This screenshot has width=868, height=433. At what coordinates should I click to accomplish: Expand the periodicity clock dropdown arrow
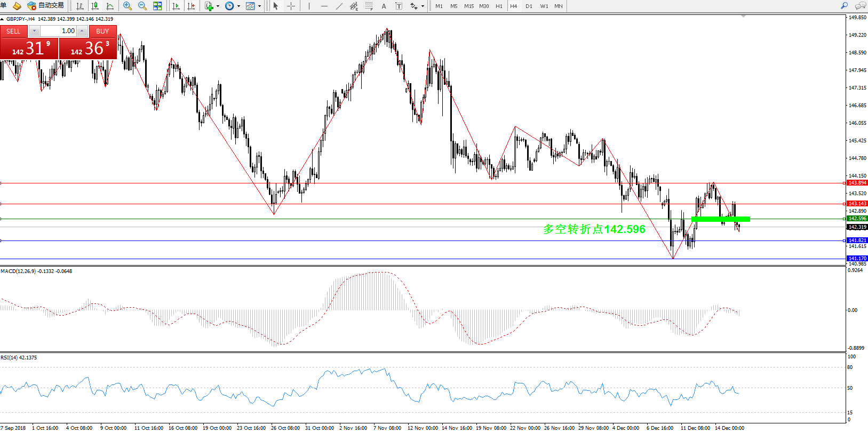pos(238,6)
